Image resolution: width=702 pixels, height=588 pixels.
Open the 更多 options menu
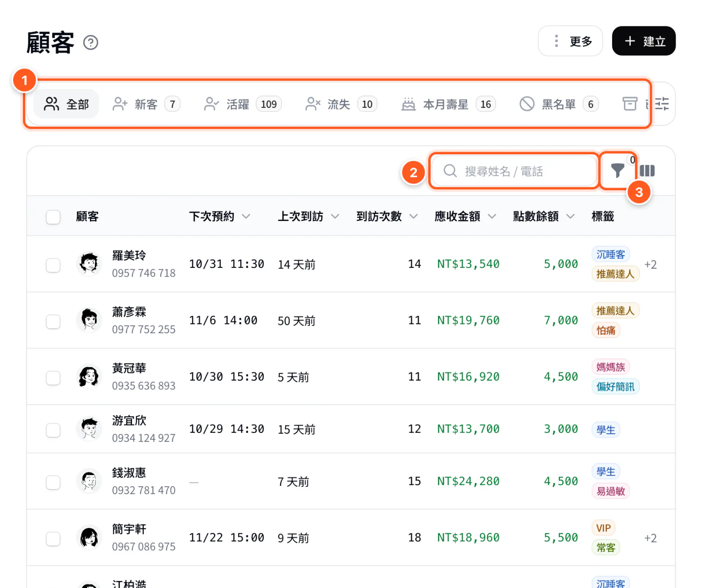pyautogui.click(x=570, y=41)
